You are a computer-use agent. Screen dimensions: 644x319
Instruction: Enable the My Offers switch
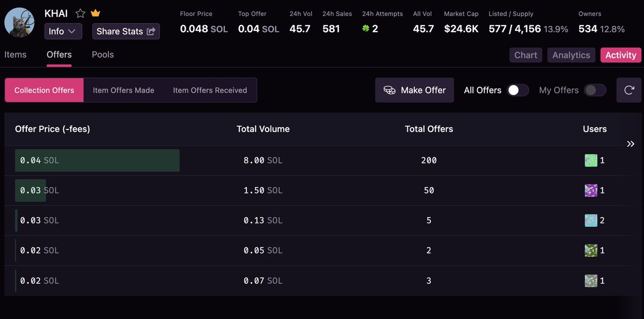pyautogui.click(x=595, y=90)
